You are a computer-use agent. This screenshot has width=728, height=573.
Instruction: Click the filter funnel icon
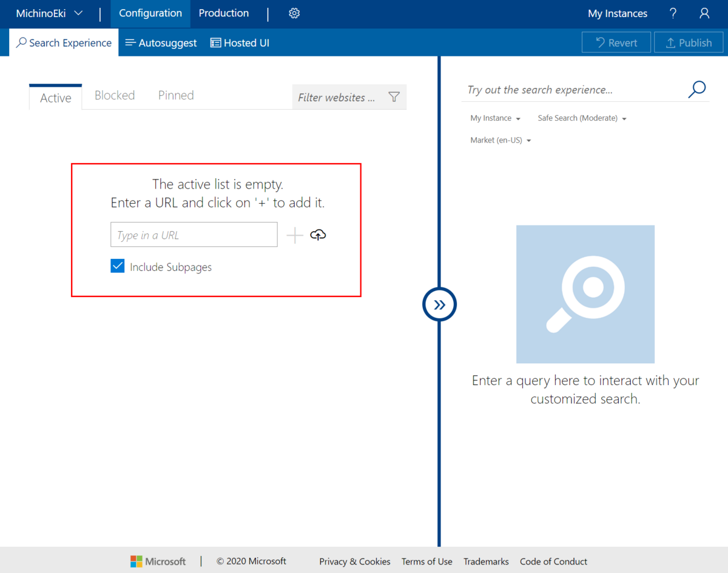[x=394, y=97]
